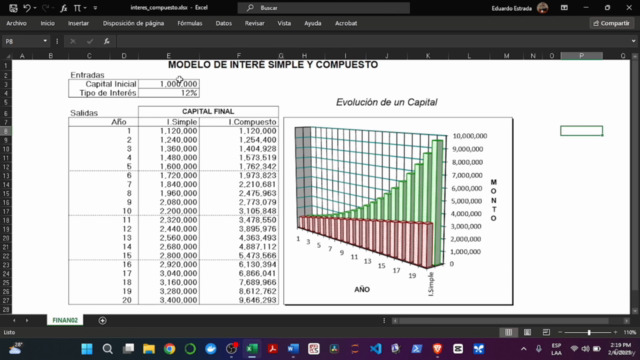The height and width of the screenshot is (360, 640).
Task: Click vertical scrollbar down arrow
Action: click(x=635, y=311)
